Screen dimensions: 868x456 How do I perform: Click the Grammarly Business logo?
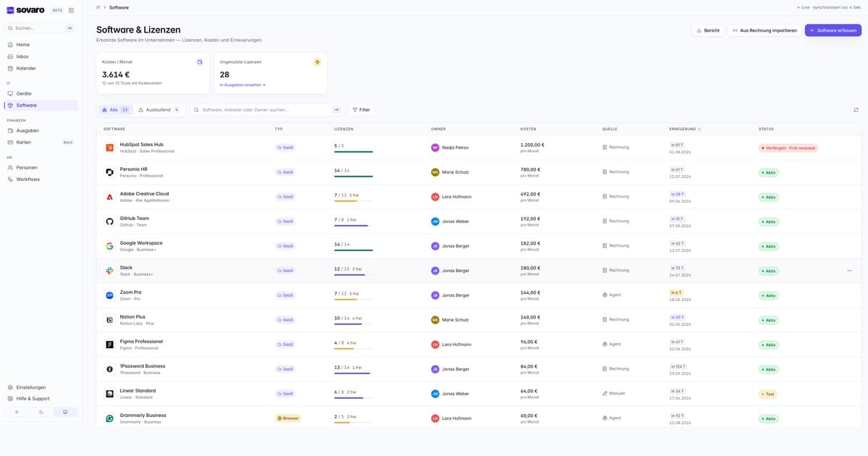pos(110,418)
